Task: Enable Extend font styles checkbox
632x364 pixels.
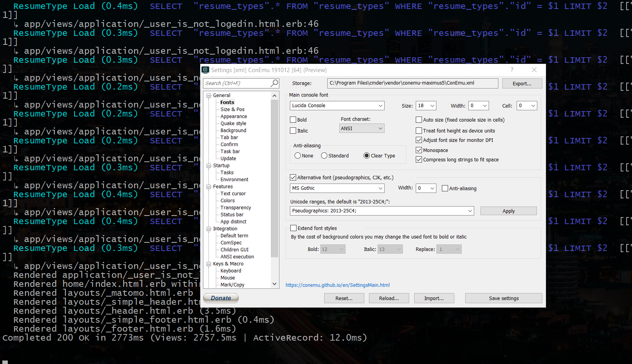Action: pyautogui.click(x=293, y=228)
